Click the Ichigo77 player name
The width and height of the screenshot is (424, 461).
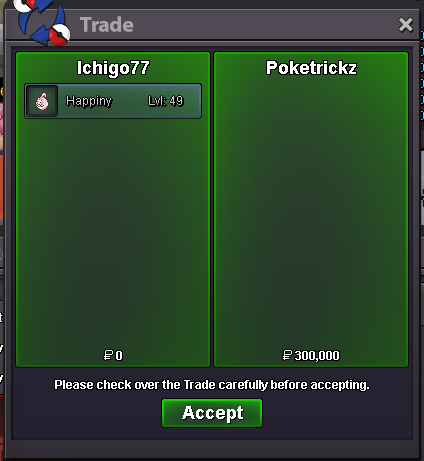point(113,68)
